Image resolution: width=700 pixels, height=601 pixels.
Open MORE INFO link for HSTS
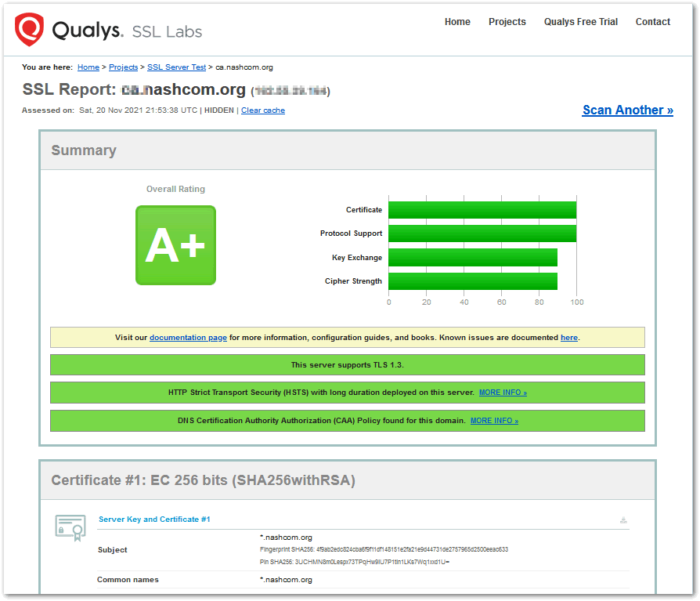click(503, 393)
